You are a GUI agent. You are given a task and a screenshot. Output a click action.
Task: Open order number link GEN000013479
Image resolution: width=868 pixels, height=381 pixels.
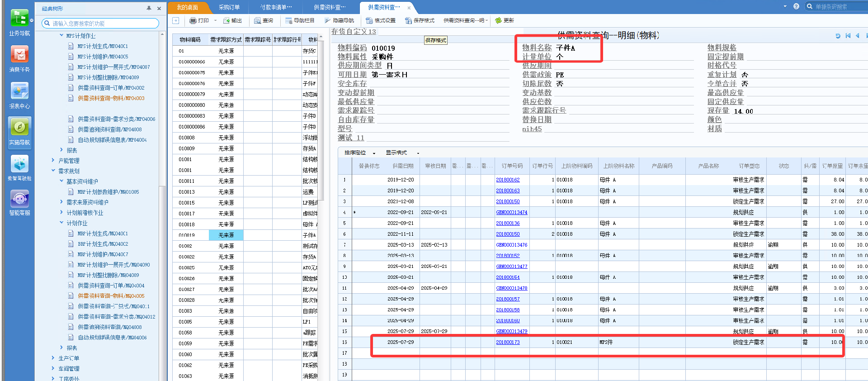pos(511,331)
